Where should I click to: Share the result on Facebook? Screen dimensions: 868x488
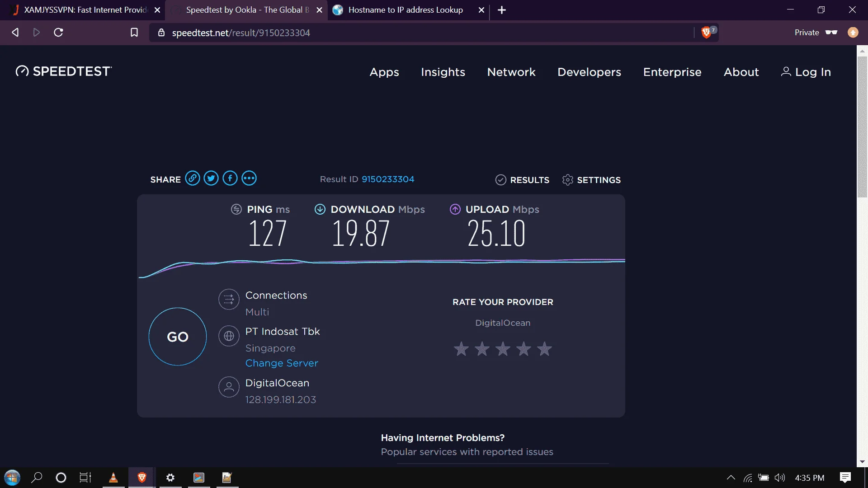(230, 178)
